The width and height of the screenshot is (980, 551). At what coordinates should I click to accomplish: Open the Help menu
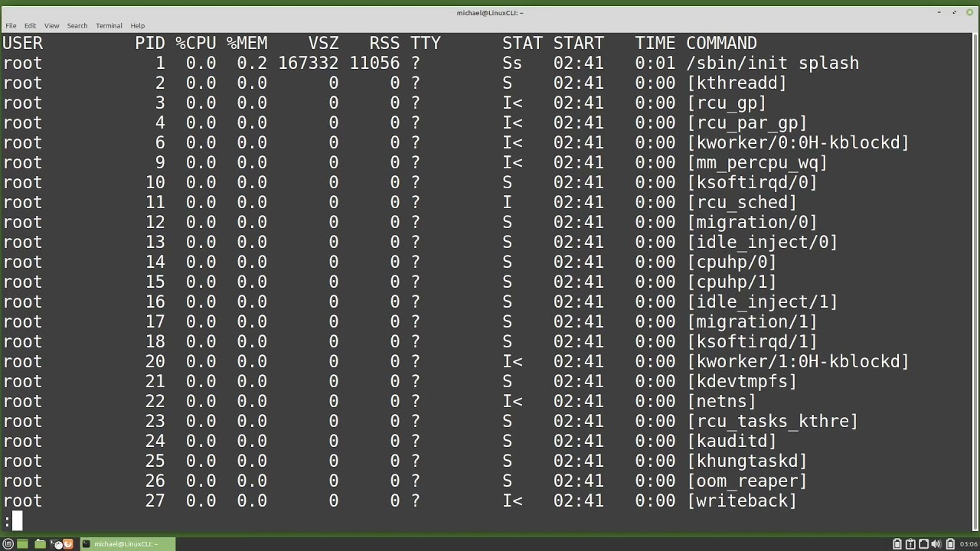click(x=137, y=26)
